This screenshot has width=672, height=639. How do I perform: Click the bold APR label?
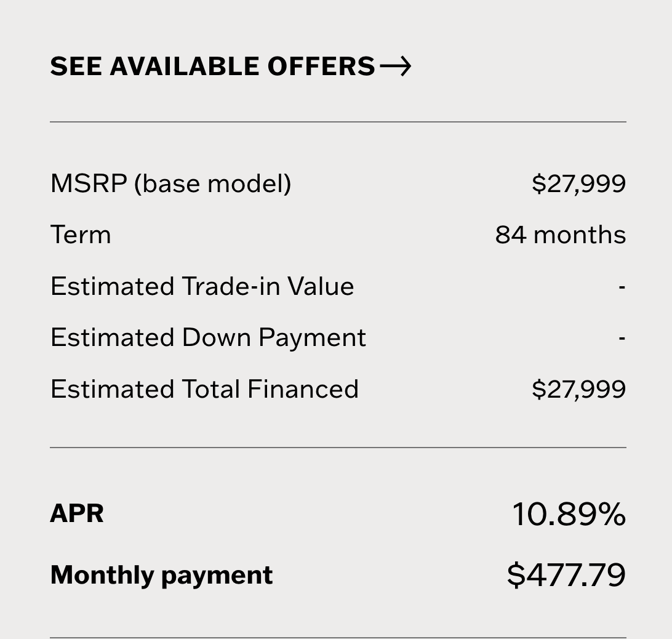(x=77, y=513)
